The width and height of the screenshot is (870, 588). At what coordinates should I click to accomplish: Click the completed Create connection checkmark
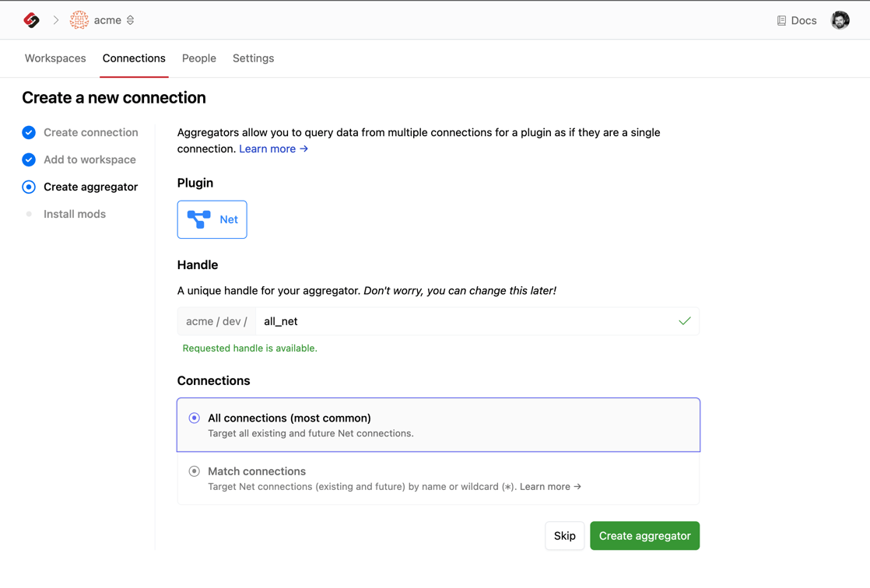click(29, 132)
